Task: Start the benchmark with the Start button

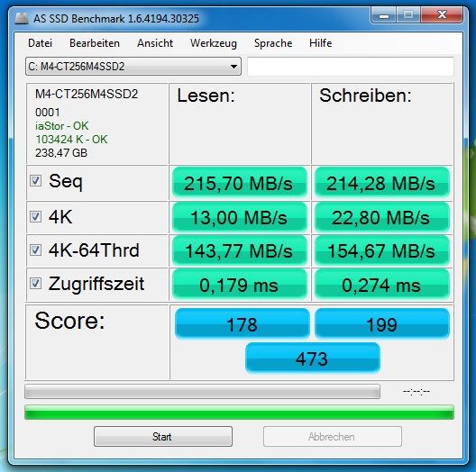Action: tap(163, 437)
